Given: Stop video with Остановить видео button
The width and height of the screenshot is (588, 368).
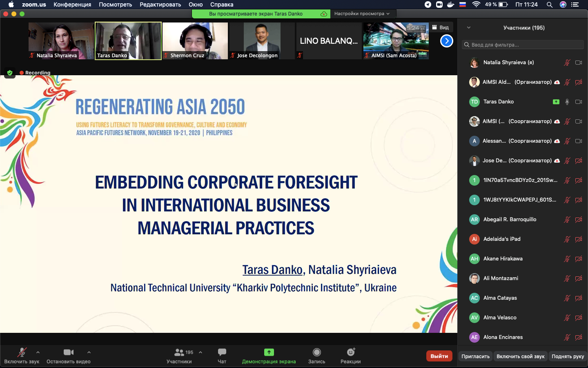Looking at the screenshot, I should click(69, 356).
